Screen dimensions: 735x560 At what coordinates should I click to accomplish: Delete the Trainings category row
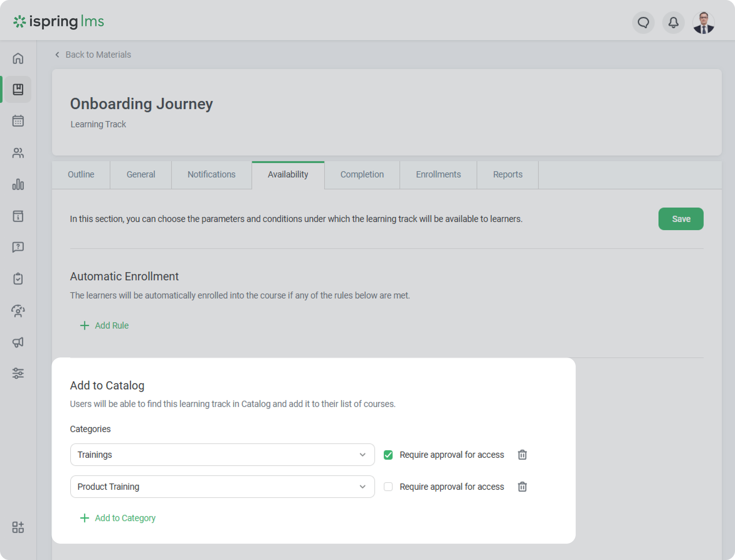pos(522,455)
